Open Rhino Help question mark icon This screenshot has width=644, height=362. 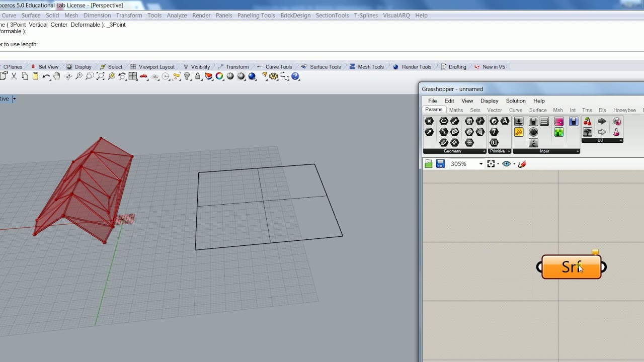pyautogui.click(x=295, y=76)
